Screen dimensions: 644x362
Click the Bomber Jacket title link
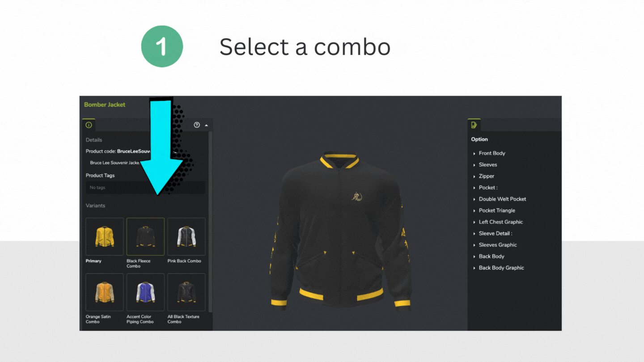(105, 105)
